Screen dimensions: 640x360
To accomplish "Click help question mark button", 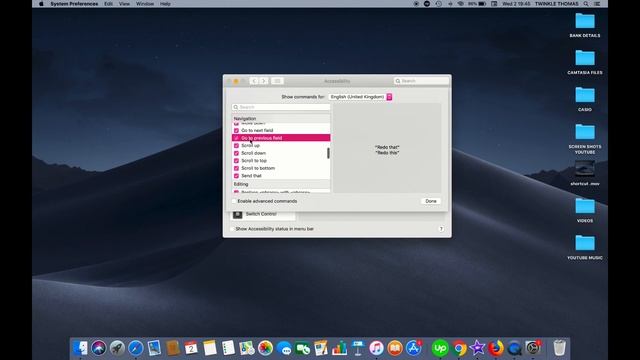I will click(441, 229).
